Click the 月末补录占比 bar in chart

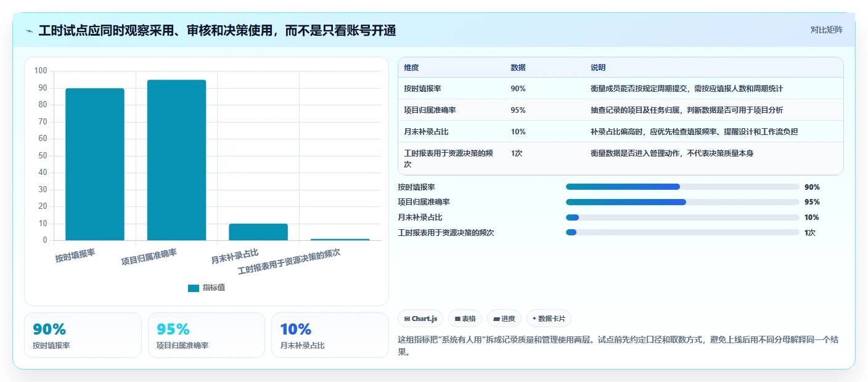click(258, 232)
